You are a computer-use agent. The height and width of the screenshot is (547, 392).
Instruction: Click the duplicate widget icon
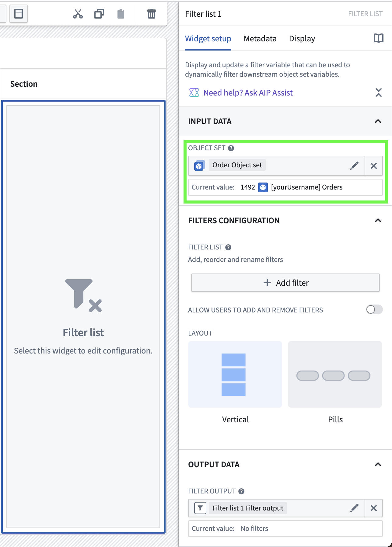pyautogui.click(x=99, y=14)
